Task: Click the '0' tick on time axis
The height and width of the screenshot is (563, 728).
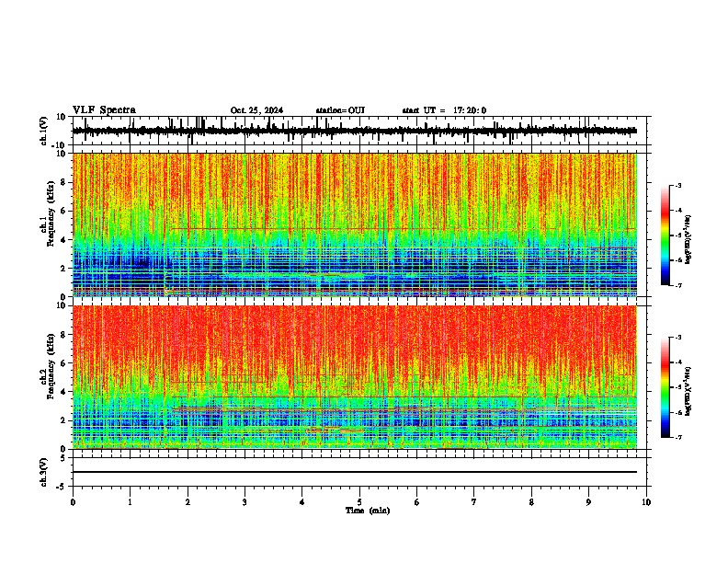Action: click(73, 502)
